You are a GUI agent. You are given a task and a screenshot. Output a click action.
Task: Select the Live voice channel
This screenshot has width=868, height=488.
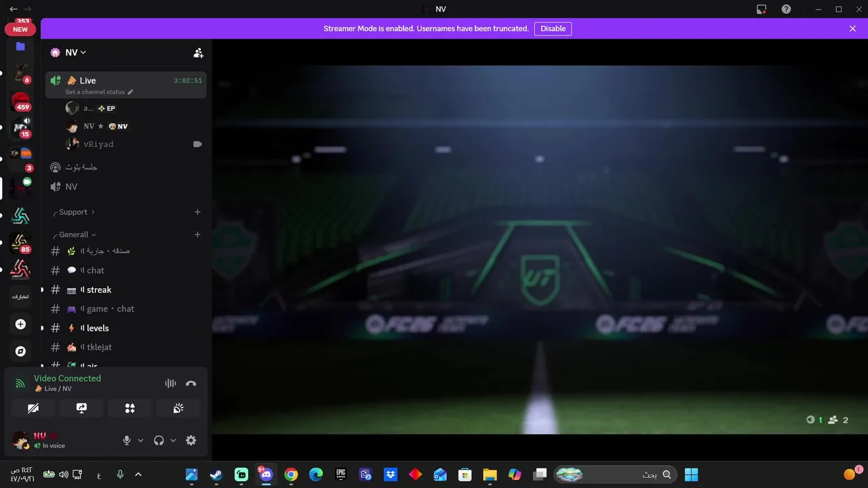tap(126, 85)
